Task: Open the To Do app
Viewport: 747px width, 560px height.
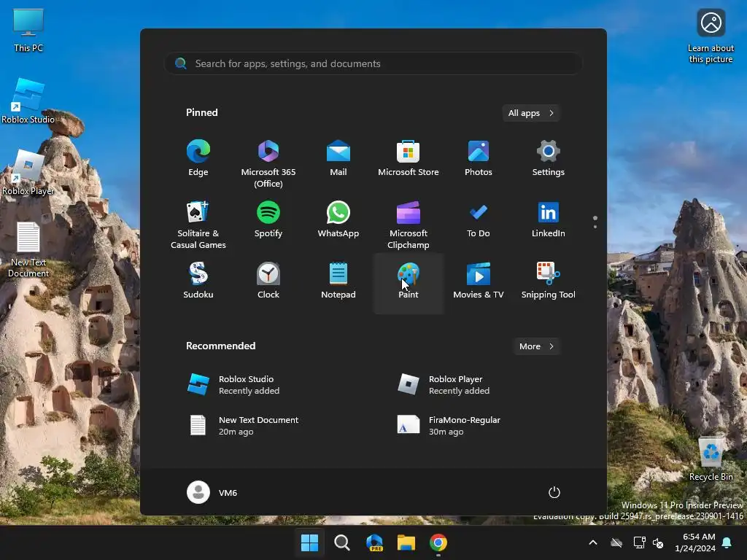Action: tap(479, 219)
